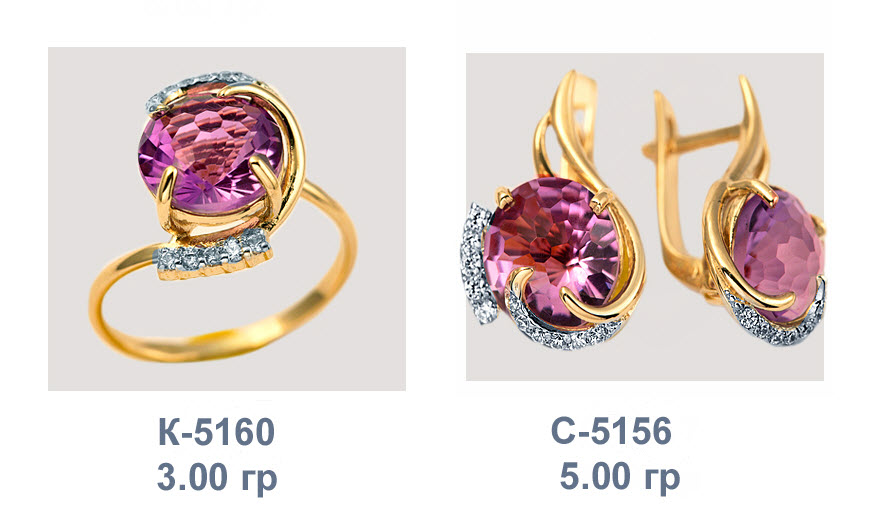Click the K-5160 product code label
This screenshot has width=882, height=508.
[x=217, y=432]
